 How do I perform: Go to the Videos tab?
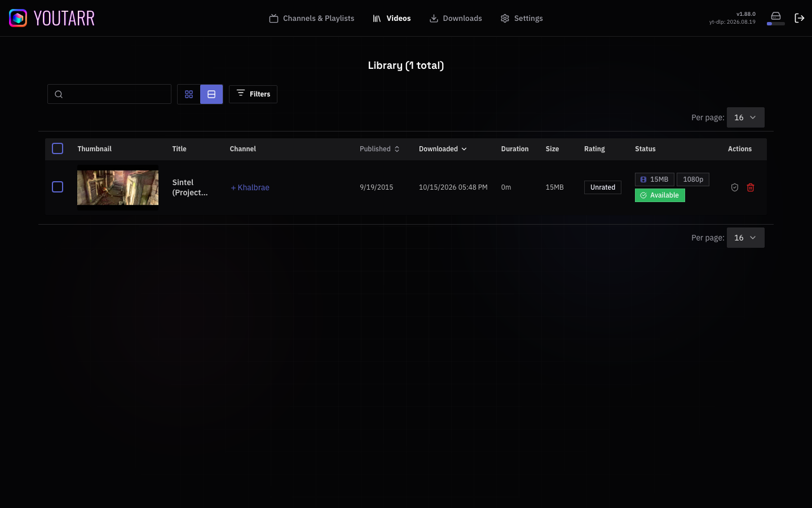coord(392,18)
